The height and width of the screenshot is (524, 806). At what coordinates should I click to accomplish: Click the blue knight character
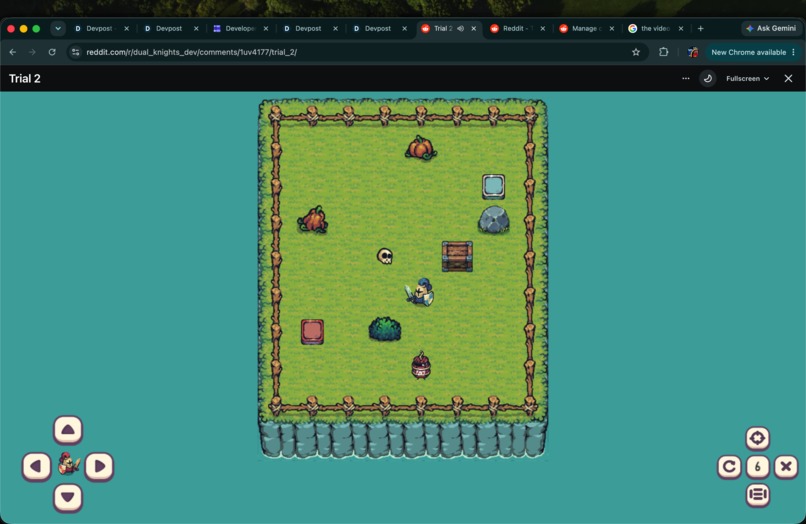click(x=420, y=293)
